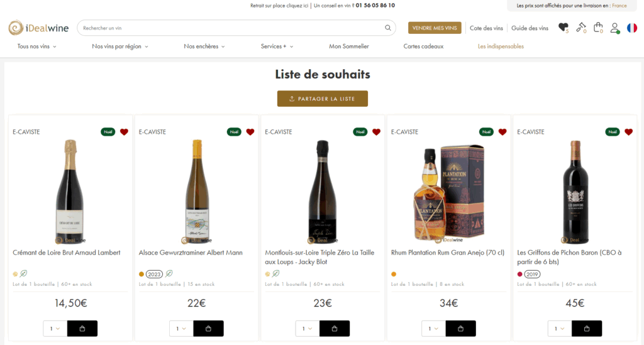This screenshot has width=644, height=345.
Task: Remove Alsace Gewurztraminer from wishlist via heart
Action: 250,132
